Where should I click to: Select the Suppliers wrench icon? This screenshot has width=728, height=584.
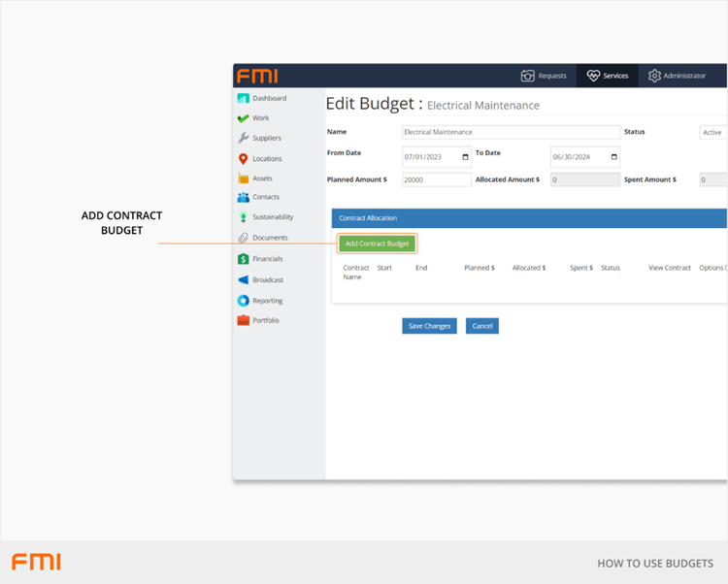pyautogui.click(x=244, y=138)
